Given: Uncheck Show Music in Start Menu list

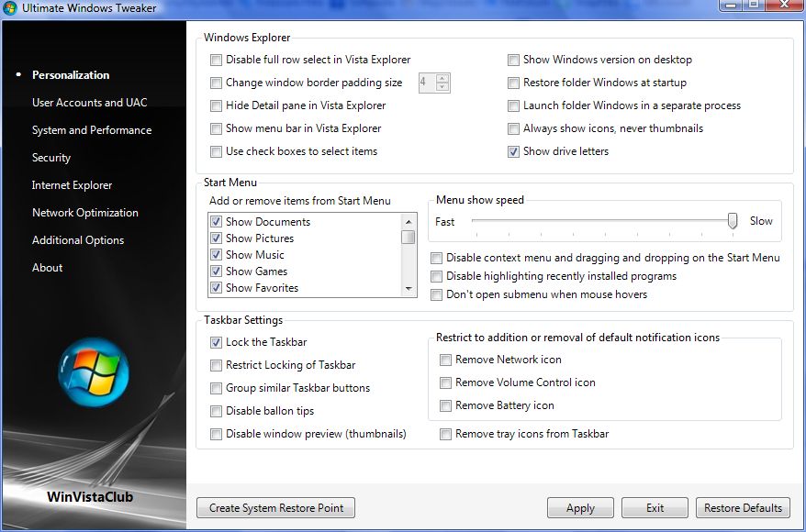Looking at the screenshot, I should (216, 255).
